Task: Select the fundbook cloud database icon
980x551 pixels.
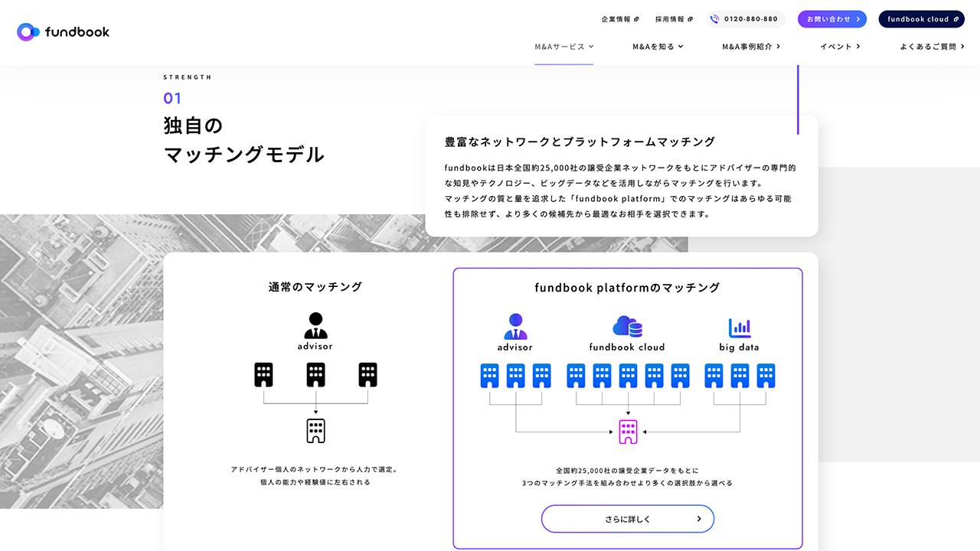Action: (x=628, y=325)
